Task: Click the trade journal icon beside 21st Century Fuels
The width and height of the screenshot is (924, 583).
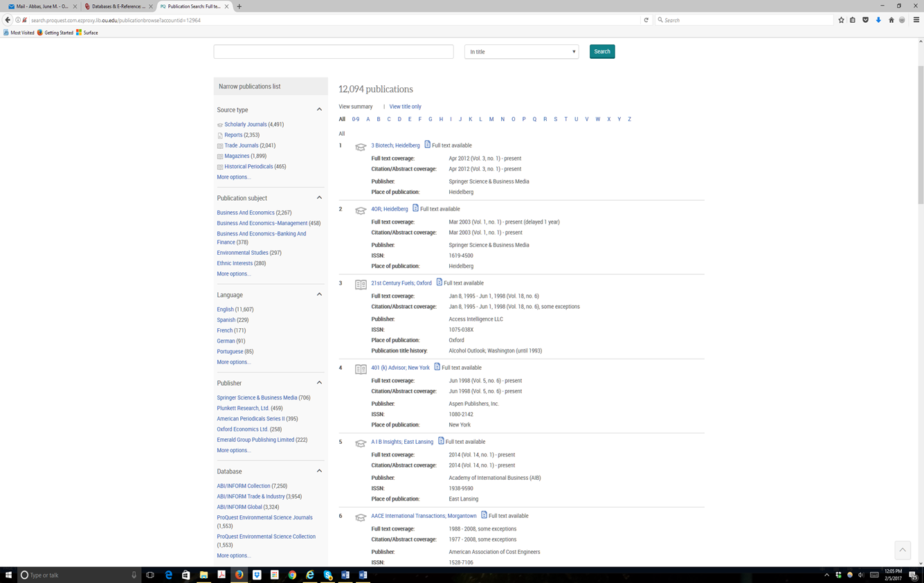Action: [361, 285]
